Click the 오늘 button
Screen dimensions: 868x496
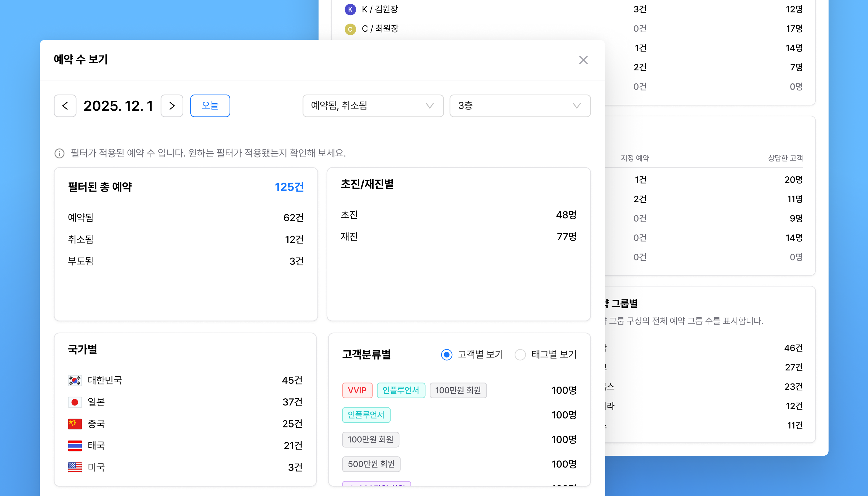(x=210, y=106)
